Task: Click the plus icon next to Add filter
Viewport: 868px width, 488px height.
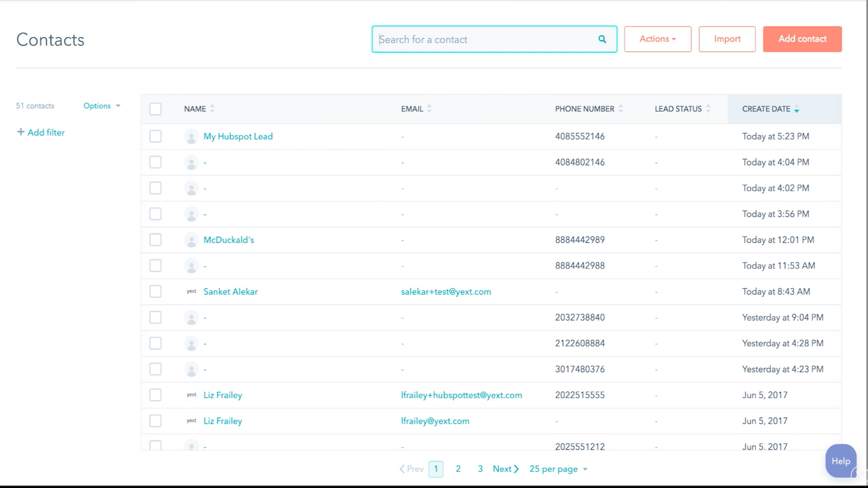Action: point(20,132)
